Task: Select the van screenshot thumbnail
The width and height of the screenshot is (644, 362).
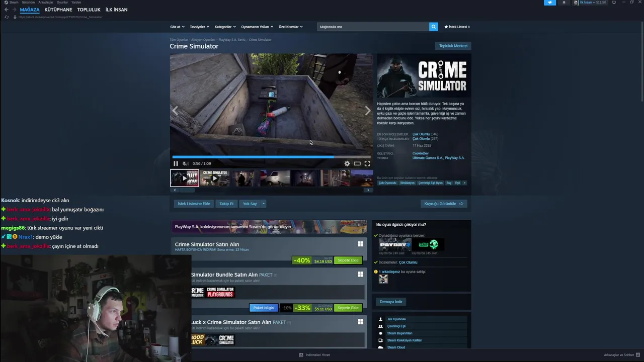Action: click(x=275, y=178)
